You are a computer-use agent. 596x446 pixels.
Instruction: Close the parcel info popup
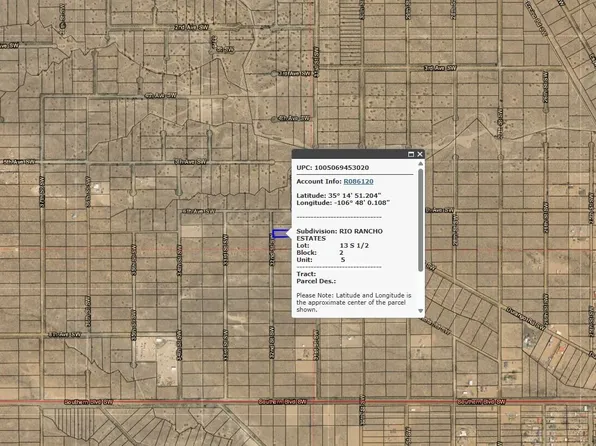click(x=420, y=154)
